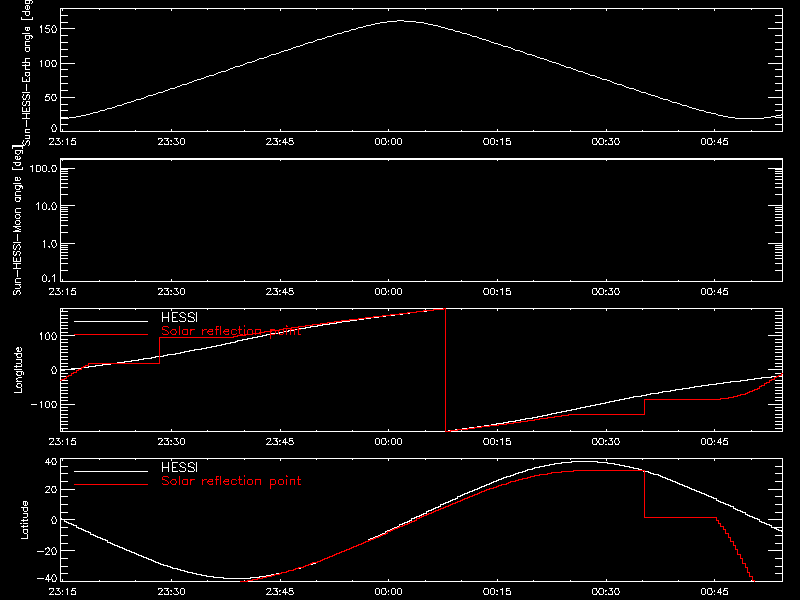Select HESSI legend label in Longitude plot
800x600 pixels.
pyautogui.click(x=179, y=317)
